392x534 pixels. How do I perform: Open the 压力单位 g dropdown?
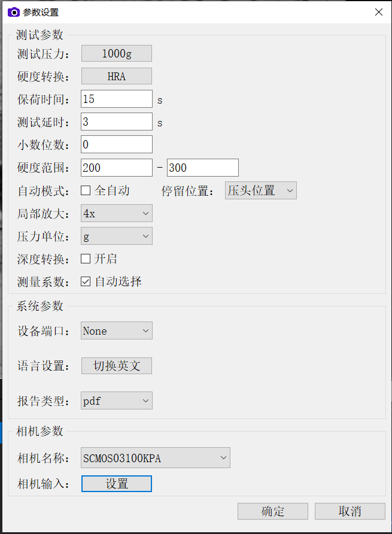click(x=117, y=236)
